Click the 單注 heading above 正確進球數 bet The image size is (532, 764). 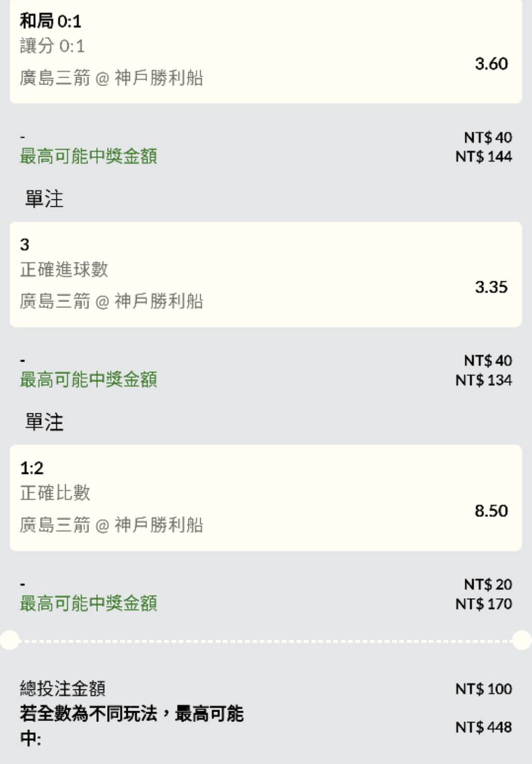(x=45, y=199)
